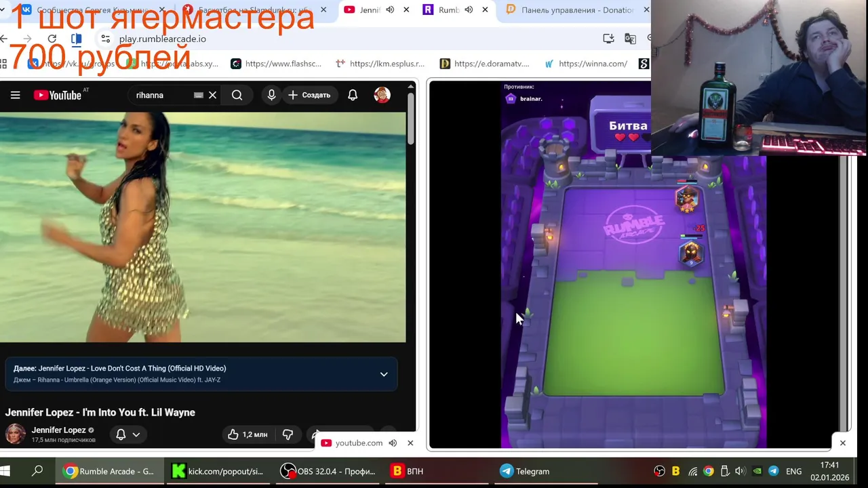Open Windows Start button
868x488 pixels.
point(5,471)
